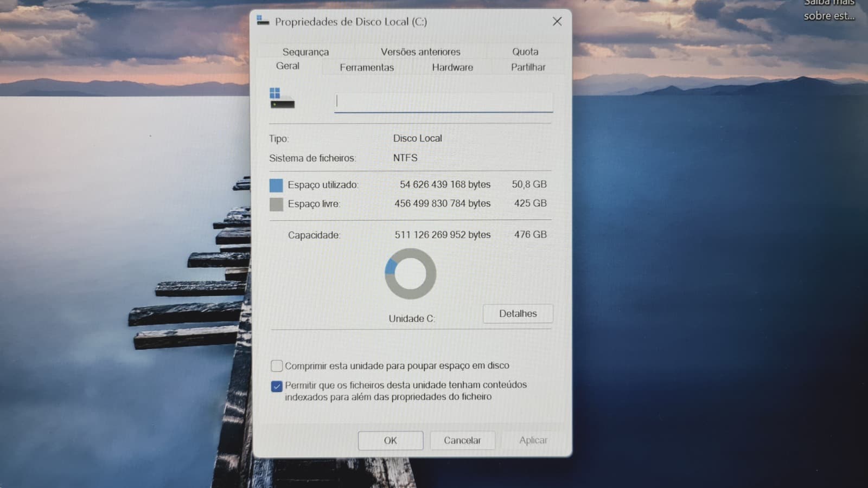Image resolution: width=868 pixels, height=488 pixels.
Task: Click the 'Saiba mais sobre est...' desktop text
Action: coord(829,10)
